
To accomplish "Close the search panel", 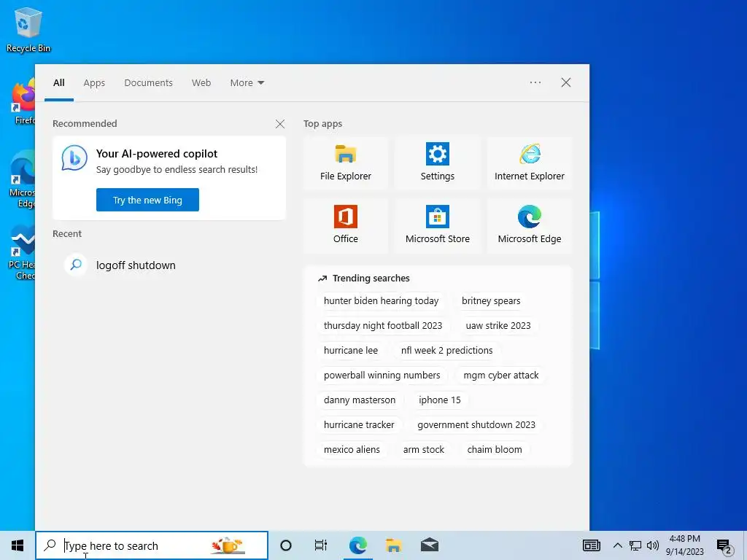I will coord(566,82).
